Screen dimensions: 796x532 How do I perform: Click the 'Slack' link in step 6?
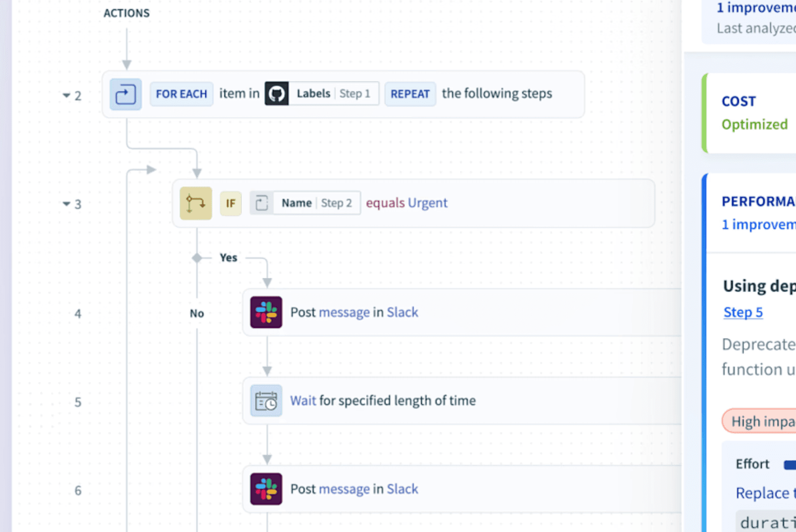coord(403,489)
